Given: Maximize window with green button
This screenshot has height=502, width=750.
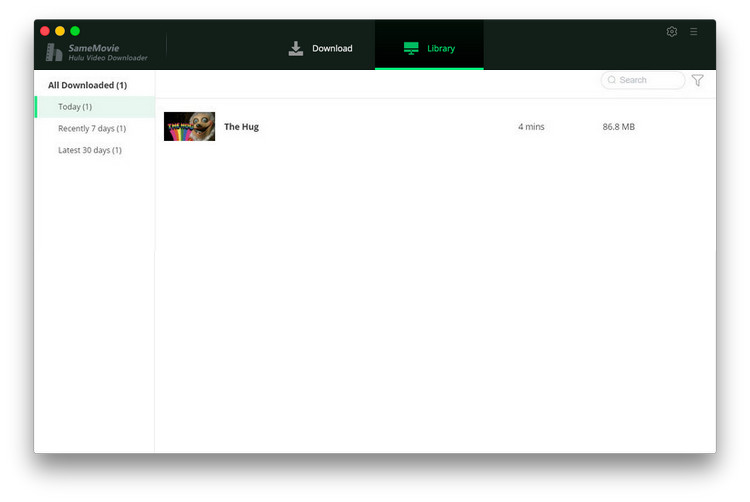Looking at the screenshot, I should (x=75, y=31).
